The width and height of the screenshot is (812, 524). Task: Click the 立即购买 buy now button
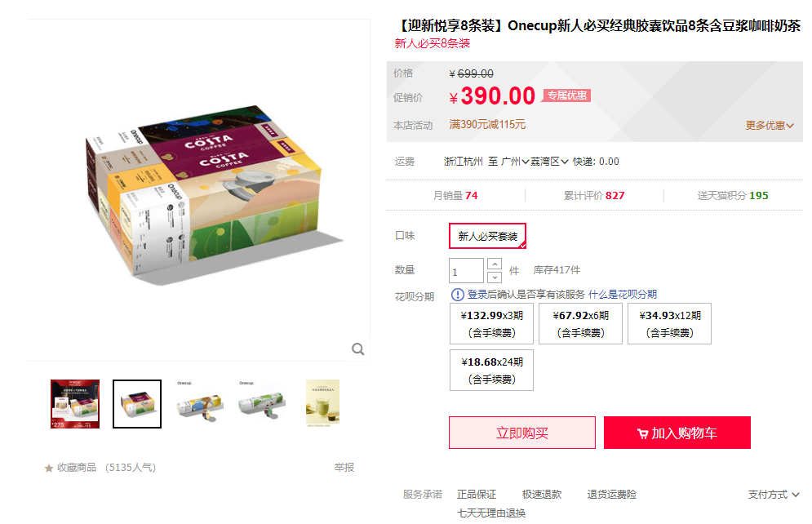point(522,433)
